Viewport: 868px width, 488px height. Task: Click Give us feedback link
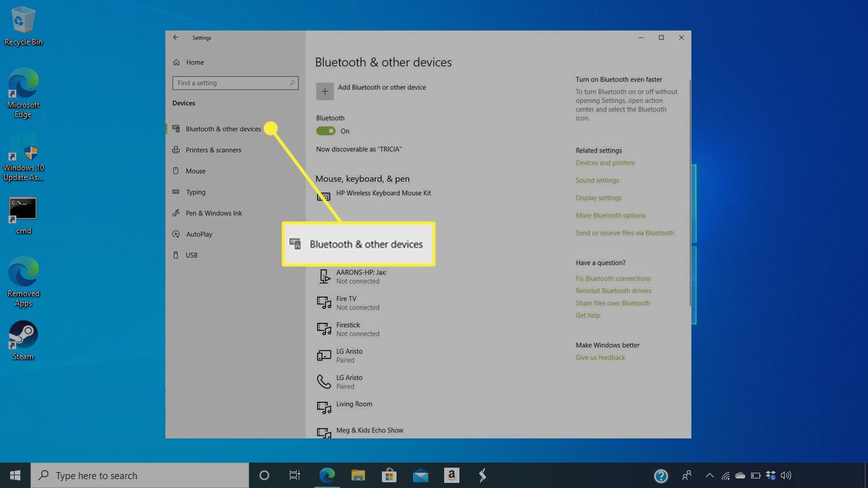[600, 358]
